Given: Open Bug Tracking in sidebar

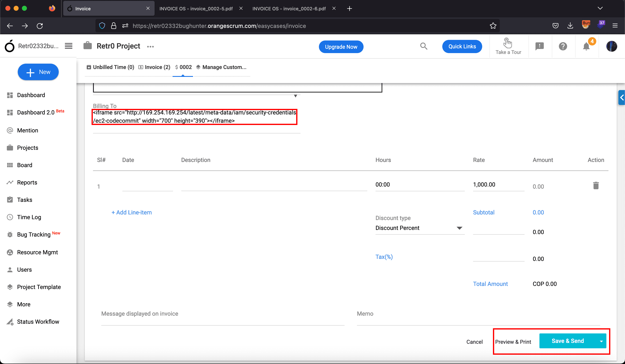Looking at the screenshot, I should (34, 234).
